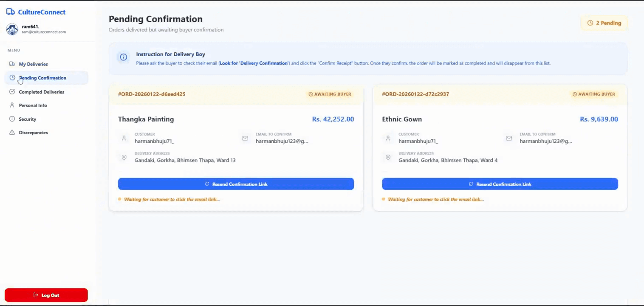Click confirmation email on Ethnic Gown card

(546, 141)
